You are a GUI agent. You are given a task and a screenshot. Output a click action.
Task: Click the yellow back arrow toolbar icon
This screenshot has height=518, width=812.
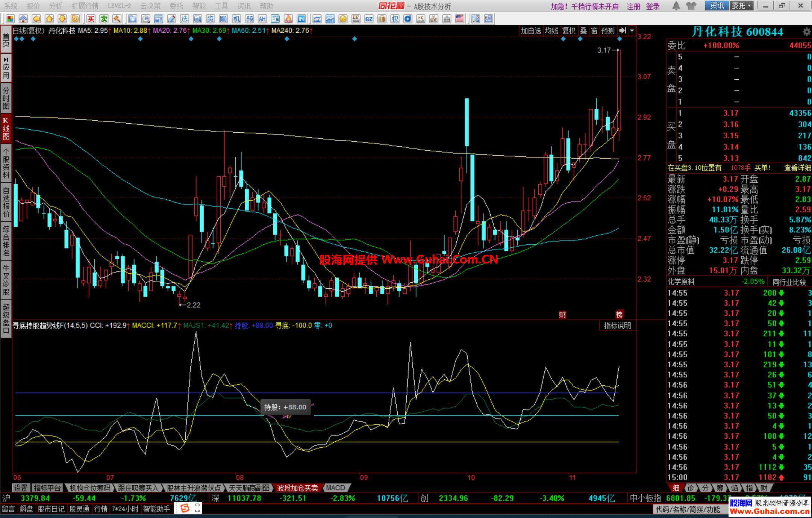point(36,19)
